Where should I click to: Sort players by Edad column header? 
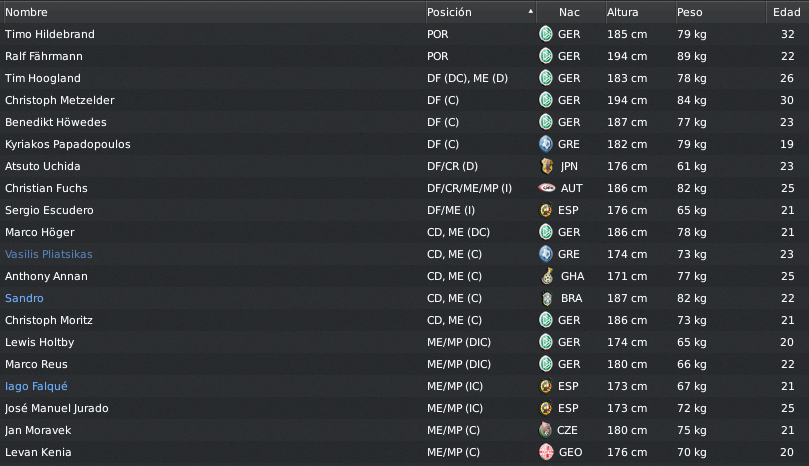(x=787, y=12)
